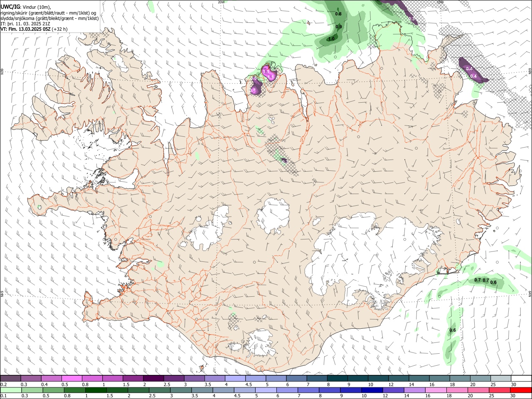Click the VT: Fim. 13.03.2025 05Z valid time
This screenshot has height=399, width=532.
tap(26, 29)
